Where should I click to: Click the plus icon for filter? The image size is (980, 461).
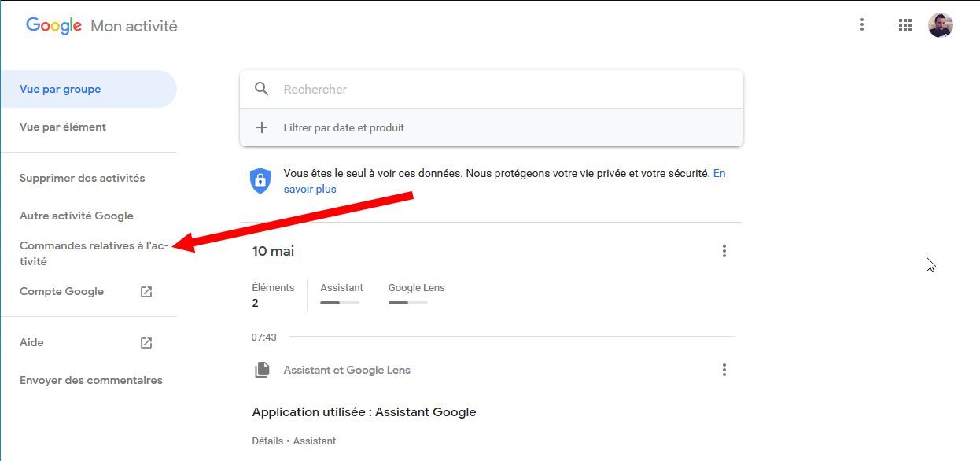(x=262, y=127)
